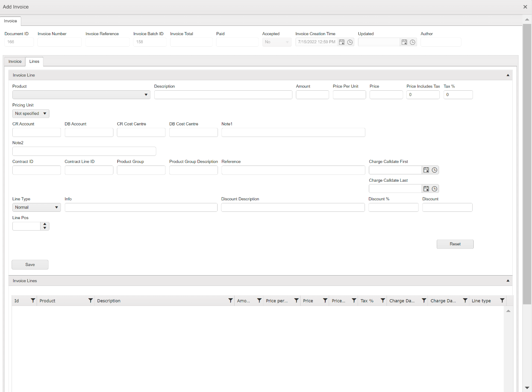Viewport: 532px width, 392px height.
Task: Expand Line Type dropdown showing Normal
Action: click(x=56, y=208)
